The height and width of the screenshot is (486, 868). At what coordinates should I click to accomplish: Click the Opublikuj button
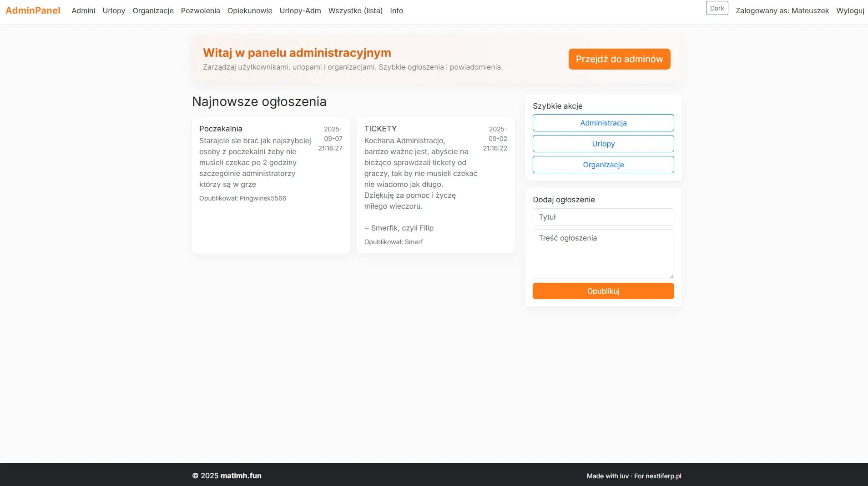click(603, 291)
